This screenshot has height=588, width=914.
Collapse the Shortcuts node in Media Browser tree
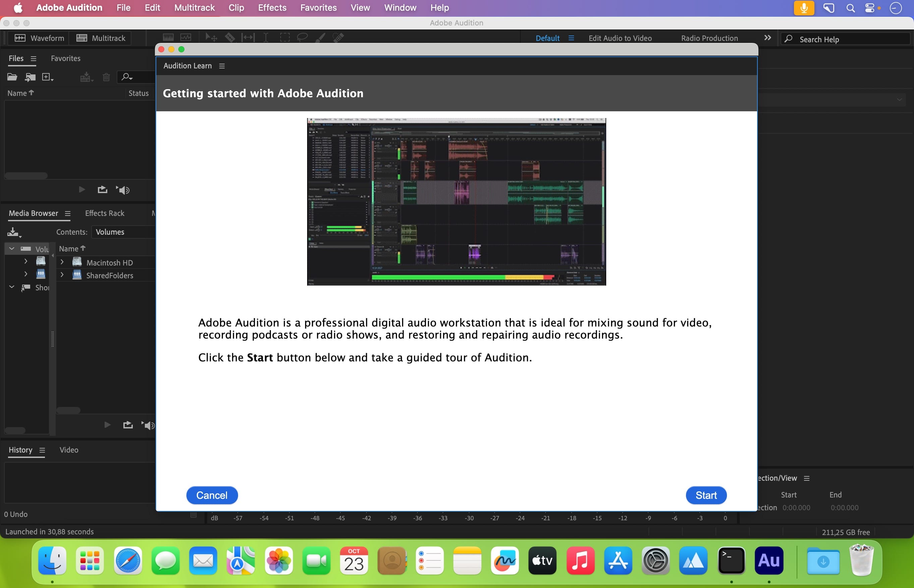tap(12, 287)
